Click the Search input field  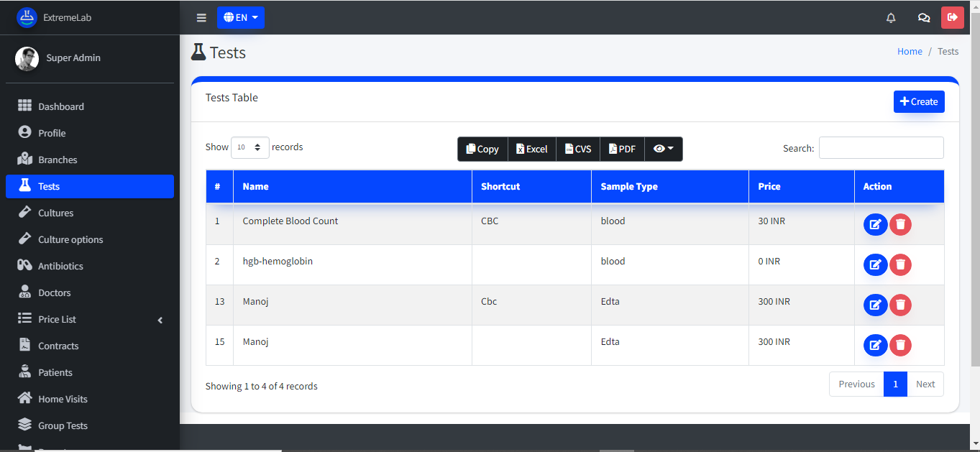881,148
